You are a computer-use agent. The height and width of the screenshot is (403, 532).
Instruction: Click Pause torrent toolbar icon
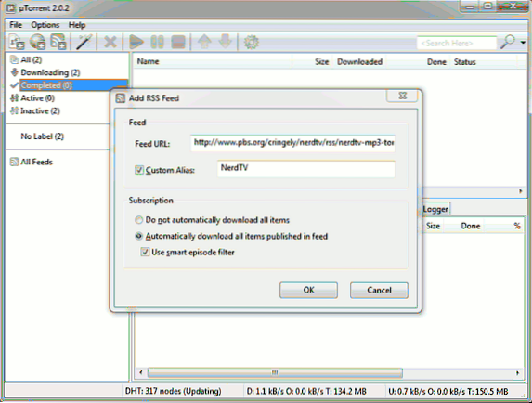point(157,42)
